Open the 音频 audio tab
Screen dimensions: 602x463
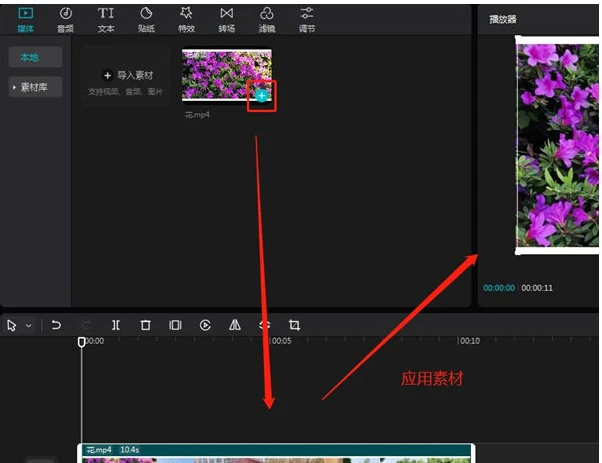[x=65, y=20]
